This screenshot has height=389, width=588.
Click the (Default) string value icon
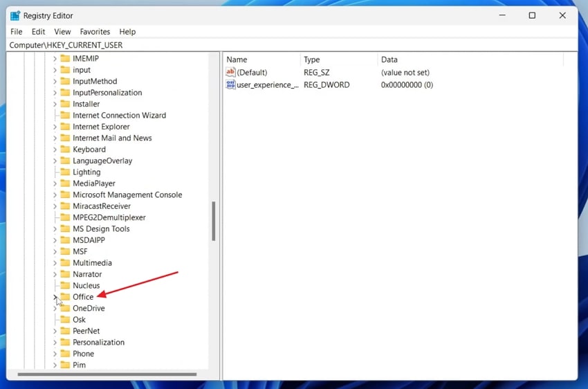pyautogui.click(x=230, y=72)
